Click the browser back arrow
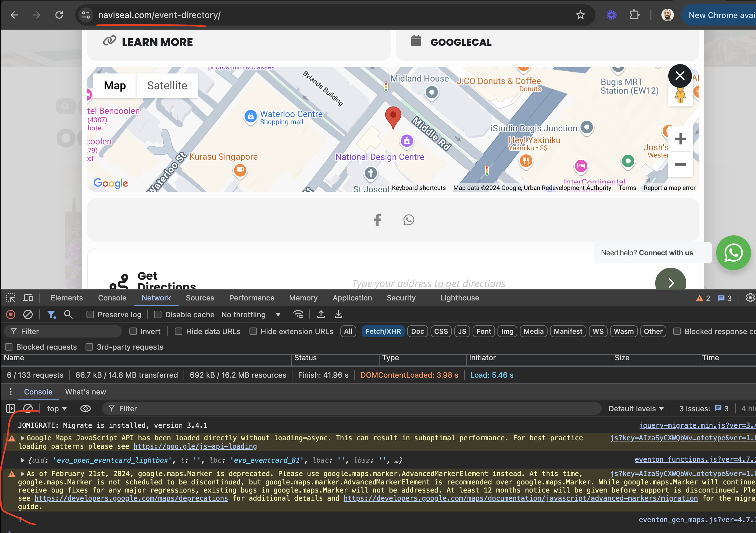Screen dimensions: 756x533 (14, 15)
